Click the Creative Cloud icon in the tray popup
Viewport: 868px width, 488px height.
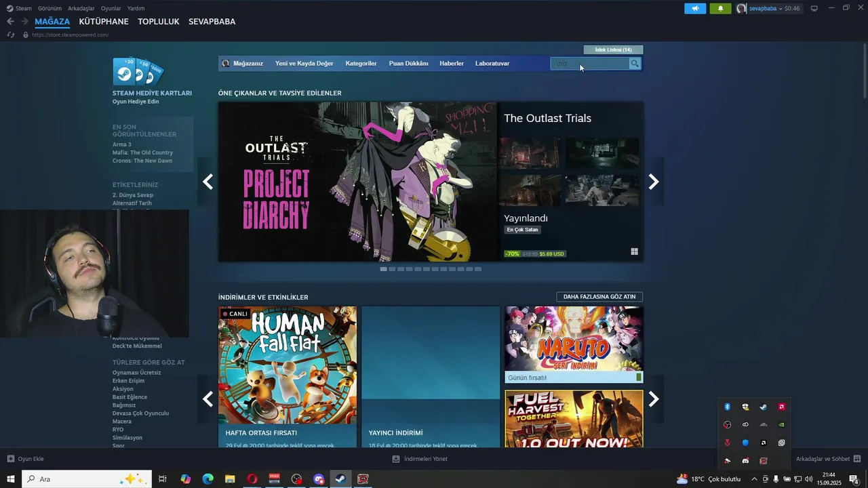click(745, 425)
